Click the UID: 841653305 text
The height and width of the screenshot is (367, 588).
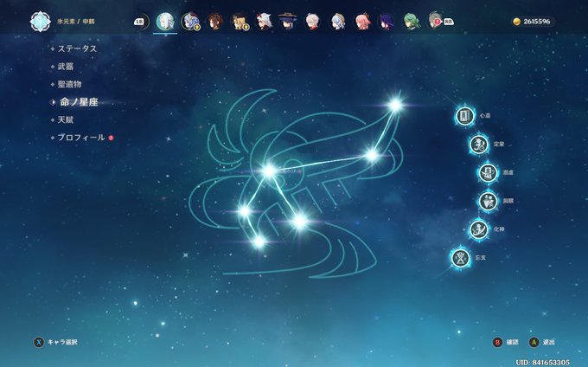point(542,363)
